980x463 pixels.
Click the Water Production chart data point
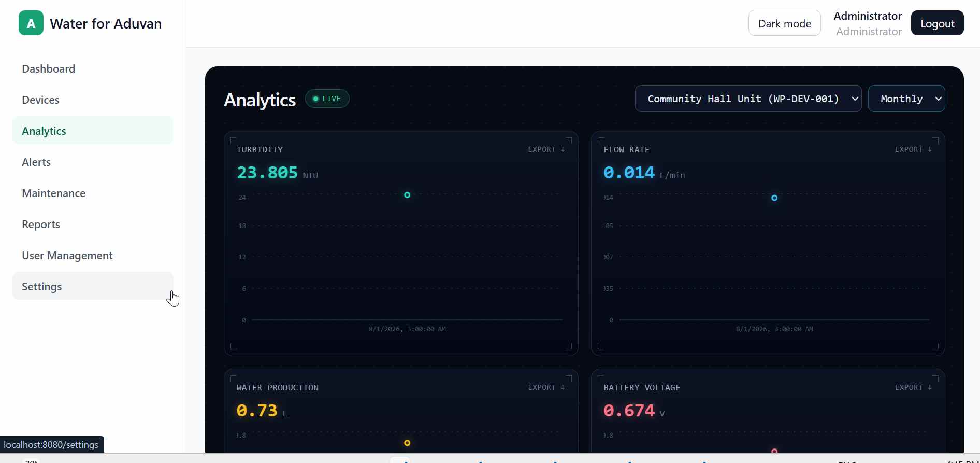(407, 443)
